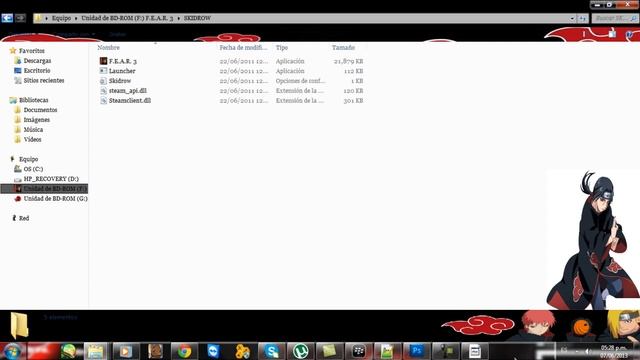Click the Equipo breadcrumb in address bar
This screenshot has height=360, width=640.
[x=61, y=18]
